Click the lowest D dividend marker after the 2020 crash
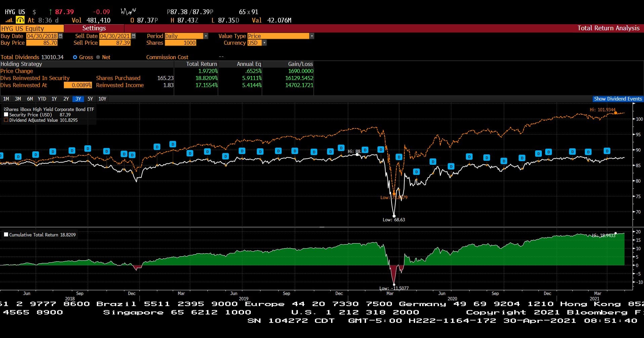The image size is (644, 338). [416, 172]
